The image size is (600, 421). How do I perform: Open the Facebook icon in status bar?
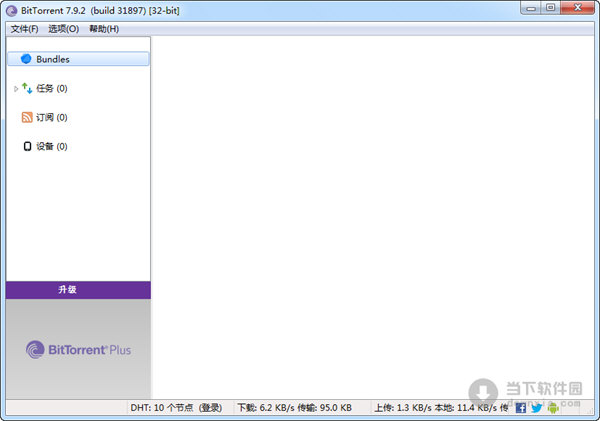tap(520, 408)
